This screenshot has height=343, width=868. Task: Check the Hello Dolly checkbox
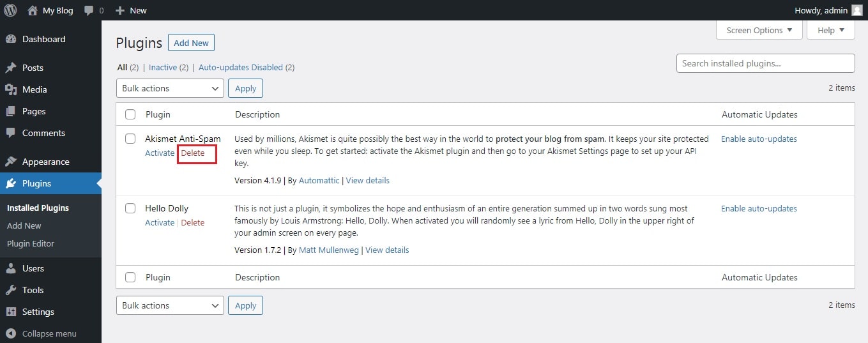tap(130, 208)
